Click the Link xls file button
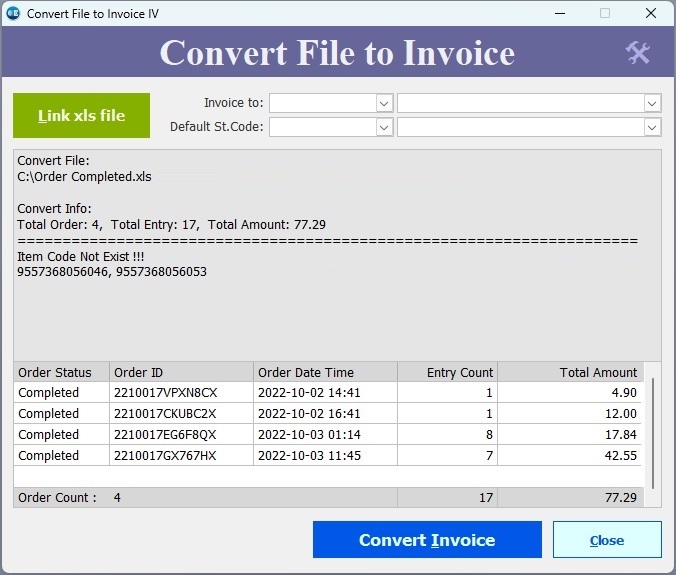 click(x=81, y=116)
